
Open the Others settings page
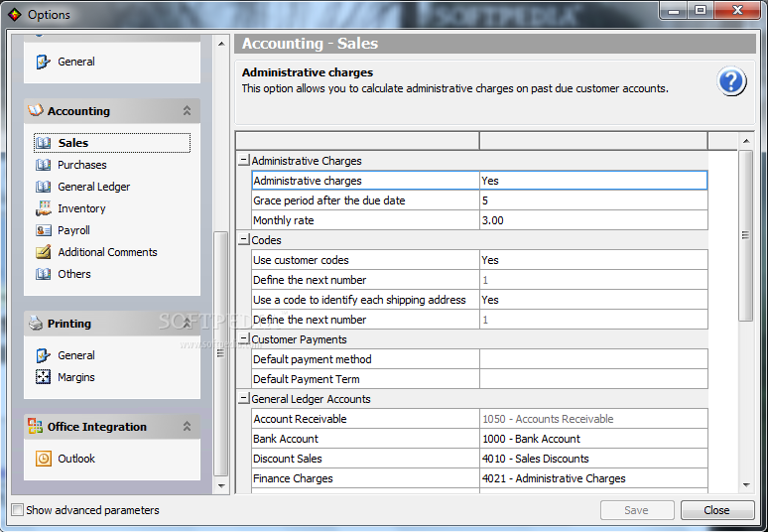74,274
